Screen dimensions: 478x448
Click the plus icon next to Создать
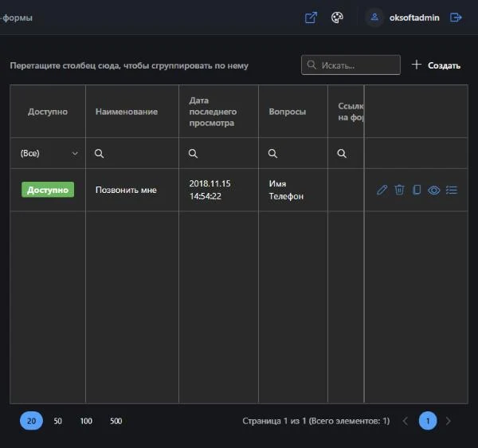[416, 65]
